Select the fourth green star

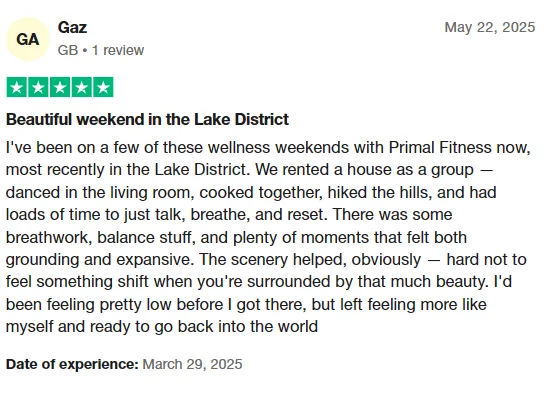[x=81, y=87]
